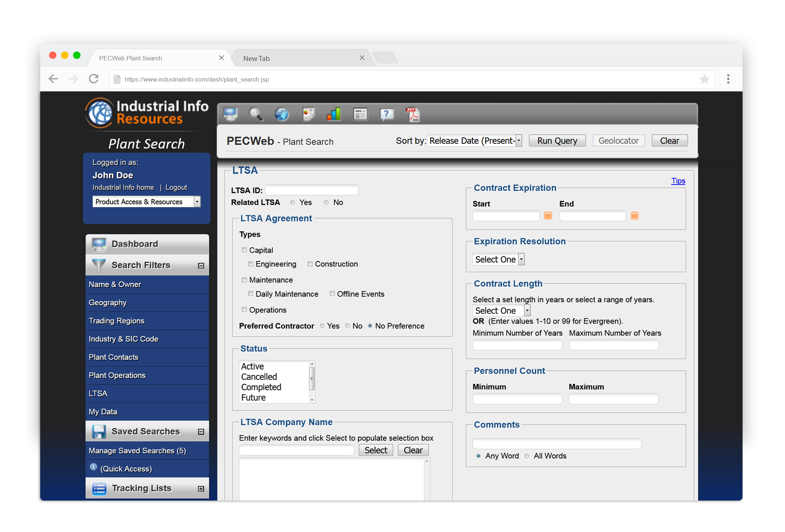Click the top Clear button

pos(669,141)
